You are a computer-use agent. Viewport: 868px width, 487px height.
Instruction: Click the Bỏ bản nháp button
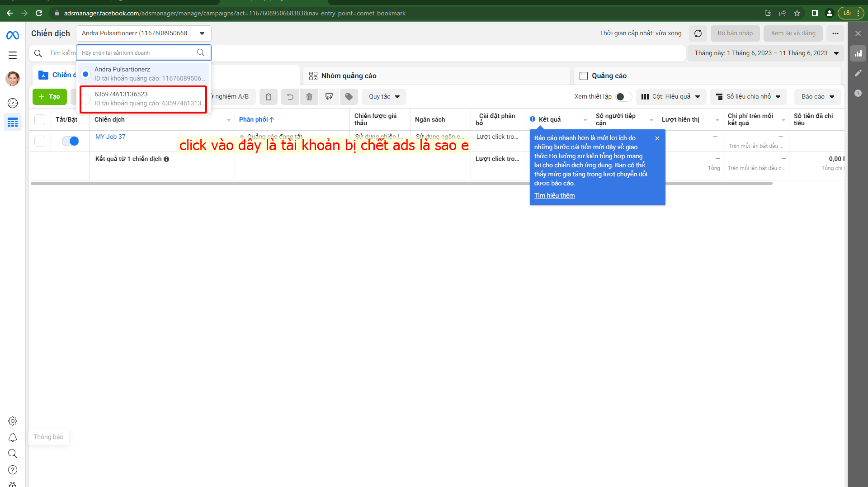[735, 33]
